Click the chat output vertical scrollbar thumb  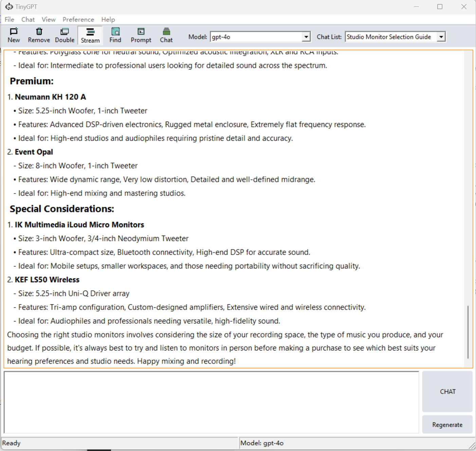point(468,332)
